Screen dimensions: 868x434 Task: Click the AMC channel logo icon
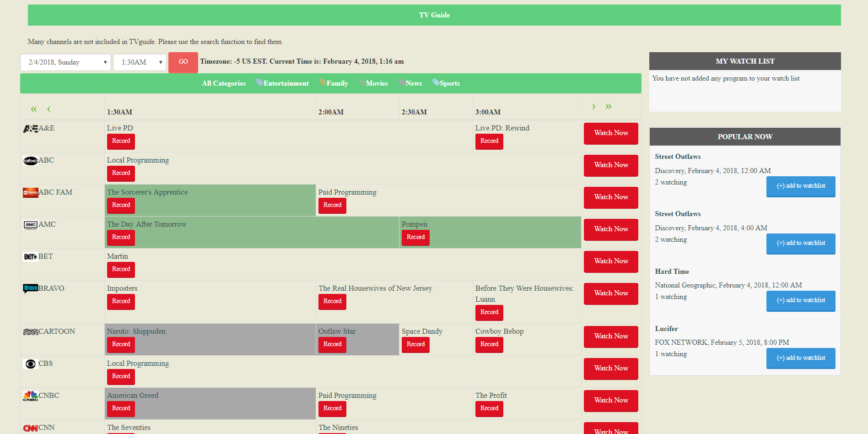click(30, 225)
